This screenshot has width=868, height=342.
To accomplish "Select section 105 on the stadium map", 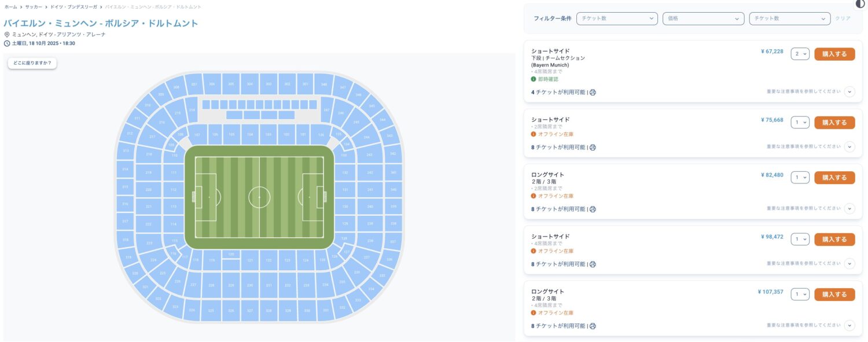I will tap(231, 134).
